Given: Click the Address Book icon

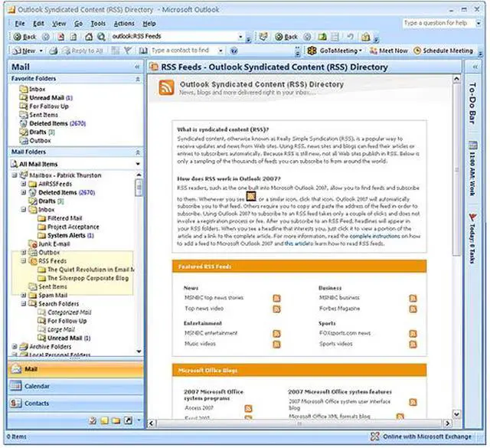Looking at the screenshot, I should click(x=143, y=51).
